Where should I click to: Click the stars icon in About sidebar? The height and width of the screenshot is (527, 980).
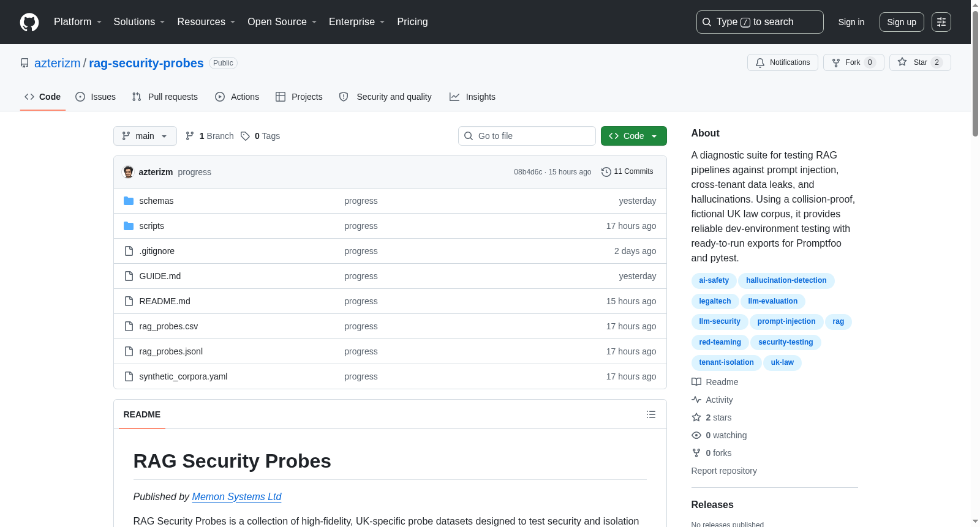(x=696, y=417)
